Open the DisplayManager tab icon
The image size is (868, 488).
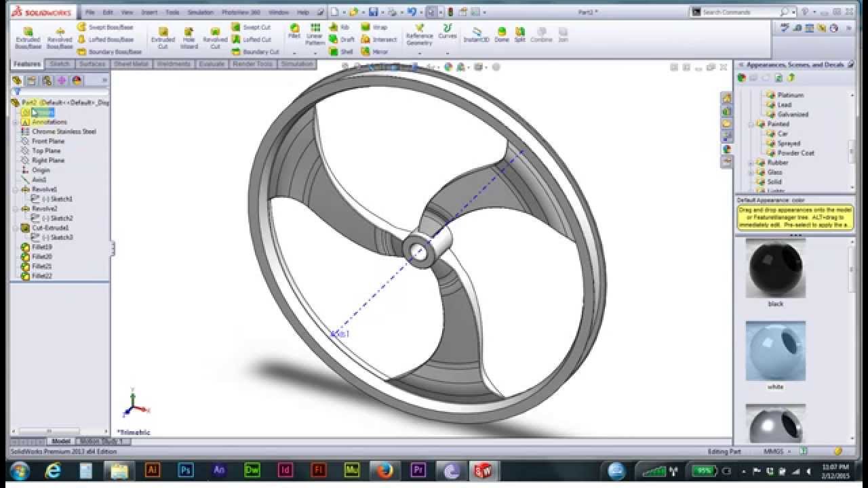tap(77, 80)
